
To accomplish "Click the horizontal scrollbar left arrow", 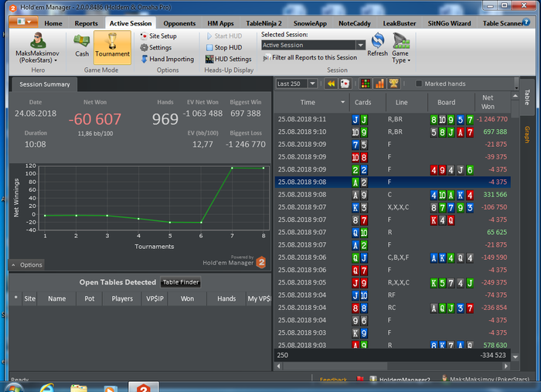I will (x=279, y=366).
